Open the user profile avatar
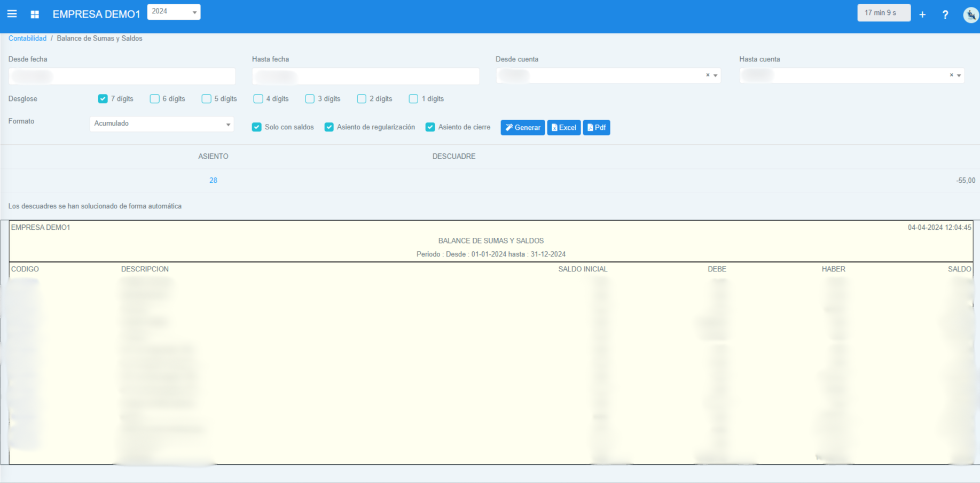The image size is (980, 483). point(970,14)
